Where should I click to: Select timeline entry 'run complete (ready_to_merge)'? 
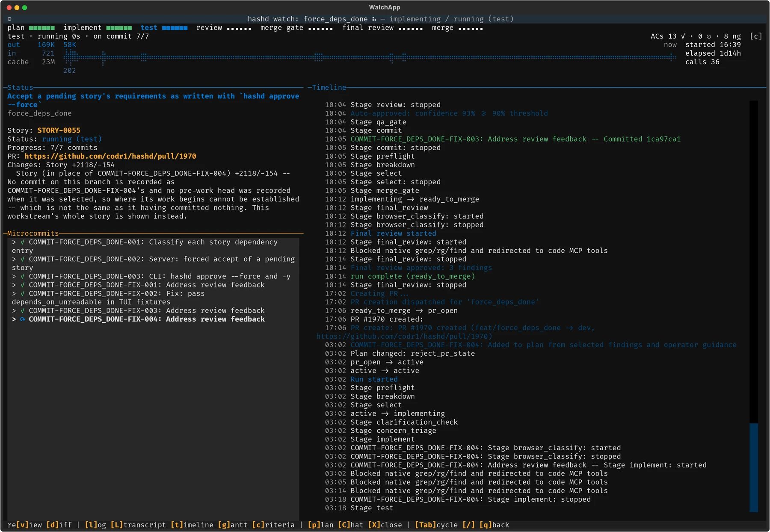(x=413, y=276)
